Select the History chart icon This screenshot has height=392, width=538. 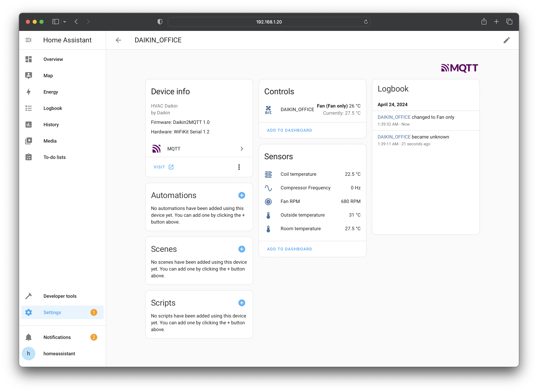(x=28, y=125)
